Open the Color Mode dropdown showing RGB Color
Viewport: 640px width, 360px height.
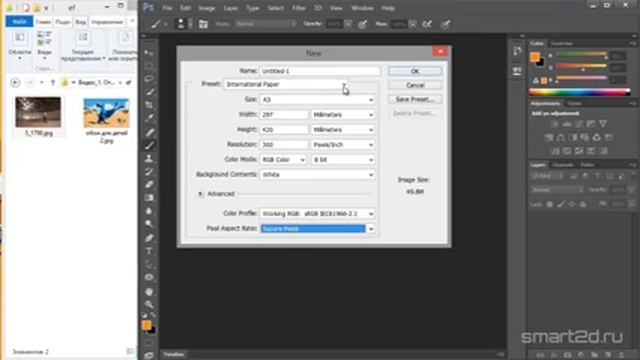[283, 160]
